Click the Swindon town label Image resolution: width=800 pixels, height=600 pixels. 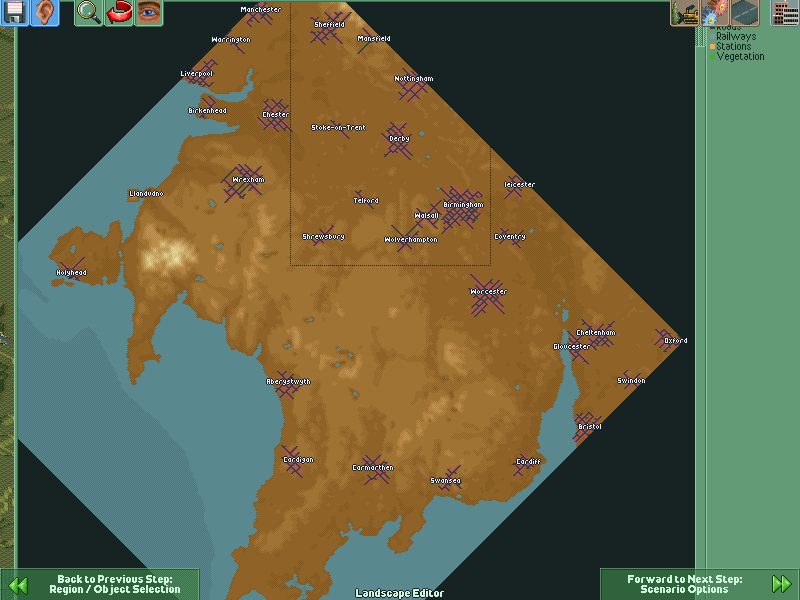631,381
